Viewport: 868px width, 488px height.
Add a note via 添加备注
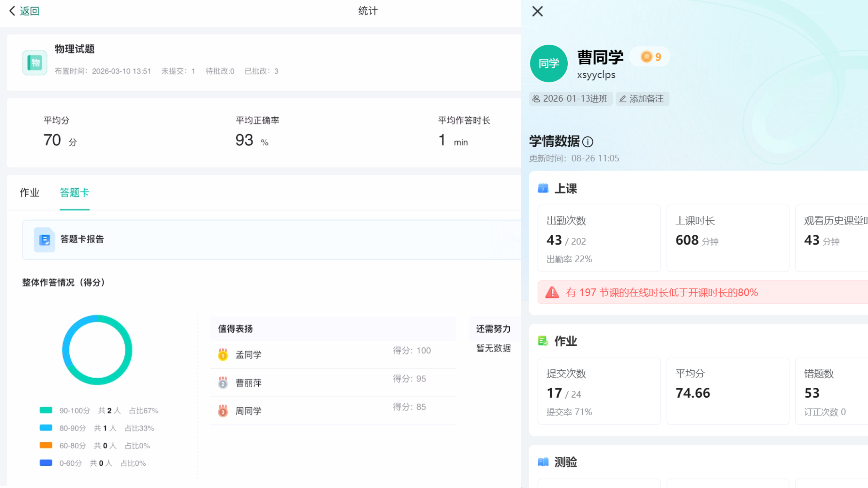[x=642, y=99]
